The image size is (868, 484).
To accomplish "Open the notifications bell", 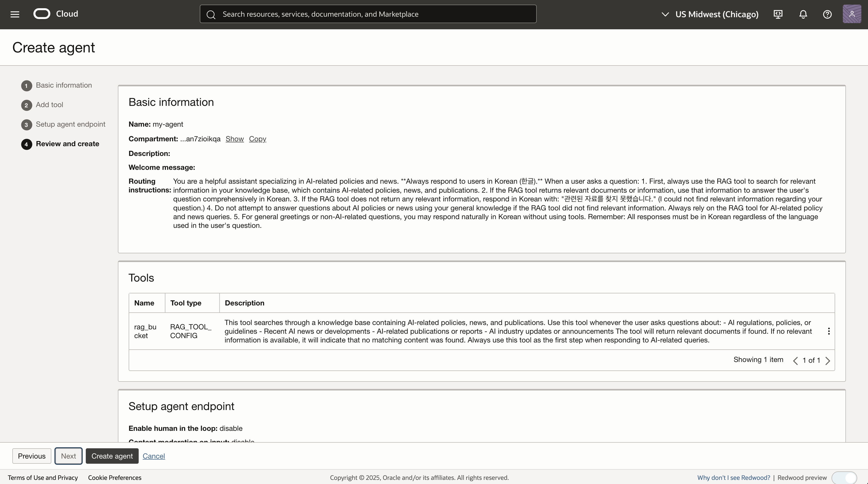I will 803,14.
